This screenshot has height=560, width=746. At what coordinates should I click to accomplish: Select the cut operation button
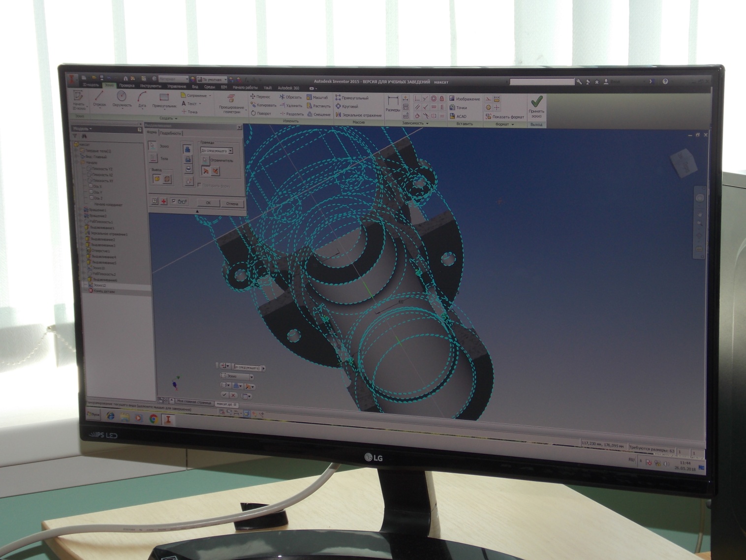(187, 159)
